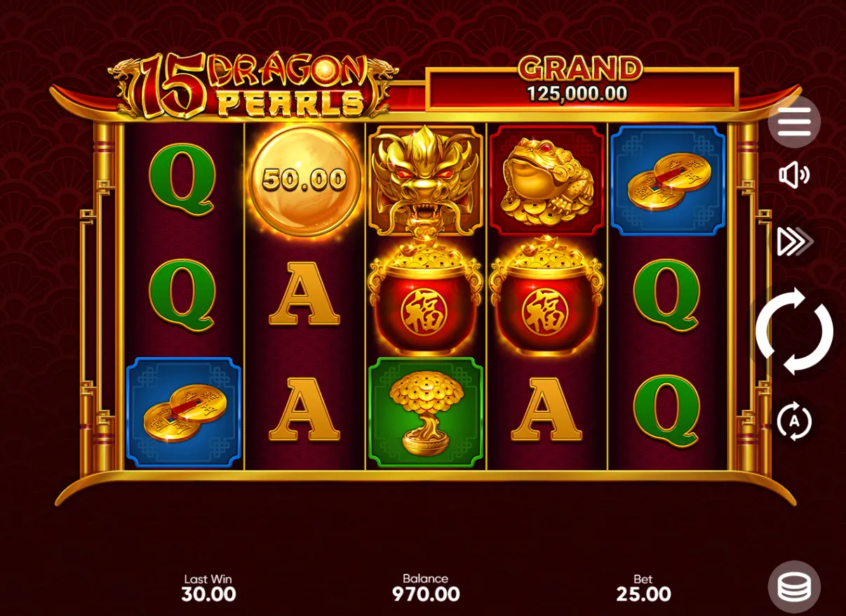Enable fast-forward turbo spin mode
846x616 pixels.
point(794,242)
